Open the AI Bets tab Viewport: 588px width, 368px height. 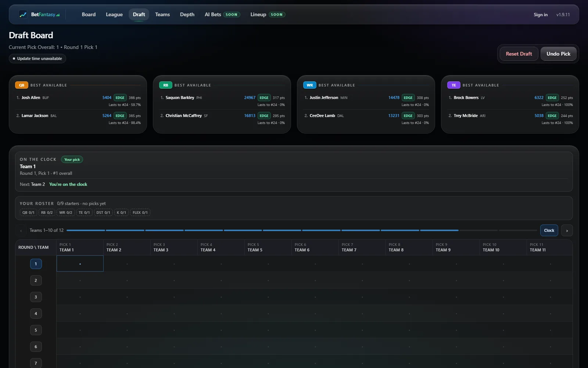pos(222,15)
